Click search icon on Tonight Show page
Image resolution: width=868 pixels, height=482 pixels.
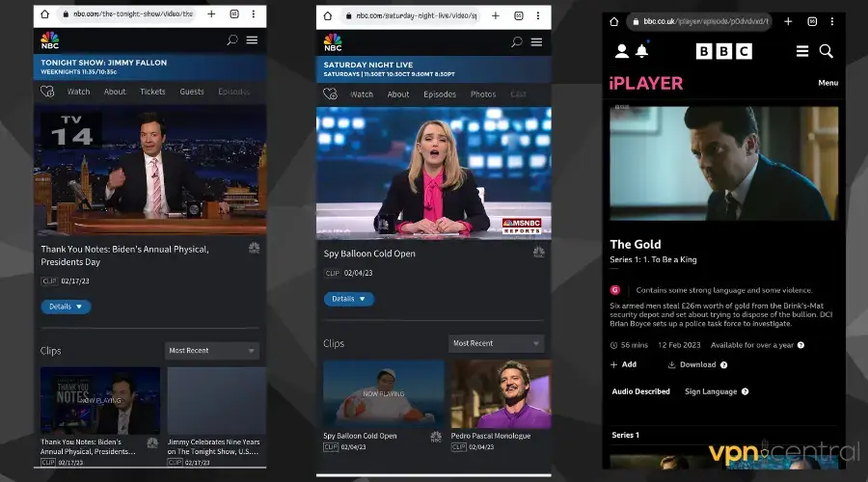[231, 40]
